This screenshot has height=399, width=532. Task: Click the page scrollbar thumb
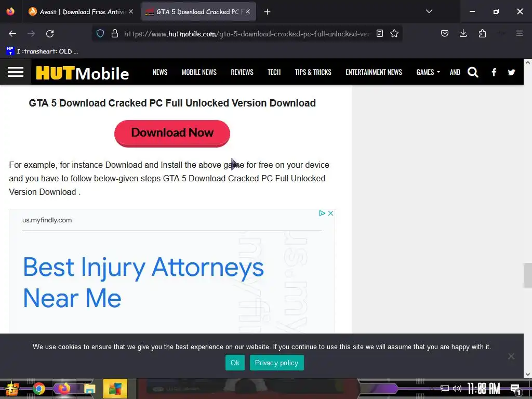528,275
